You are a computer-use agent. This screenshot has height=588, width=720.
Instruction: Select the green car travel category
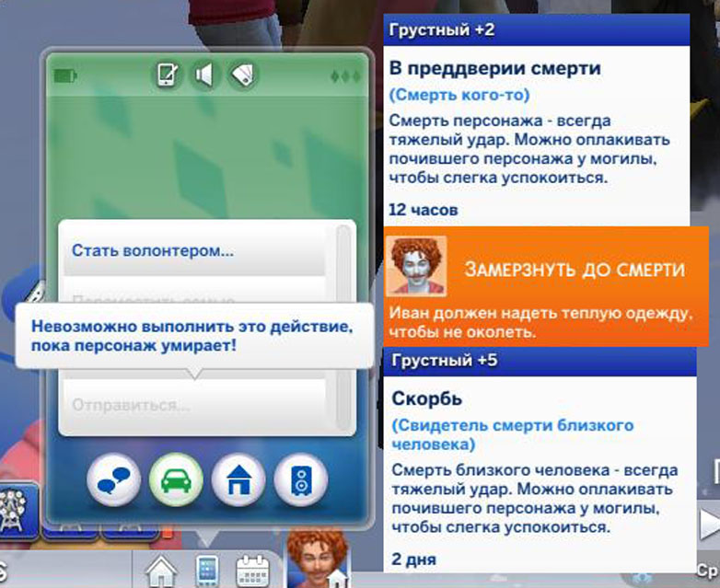click(x=176, y=480)
